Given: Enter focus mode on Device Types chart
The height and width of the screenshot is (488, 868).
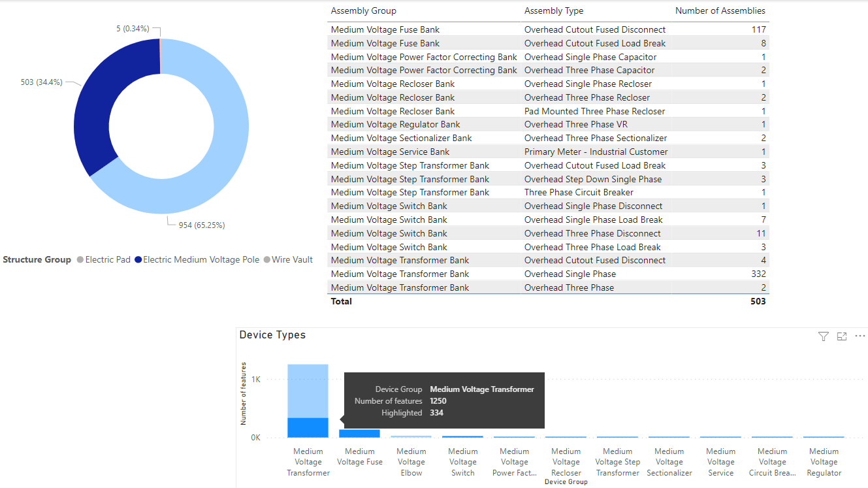Looking at the screenshot, I should click(841, 336).
